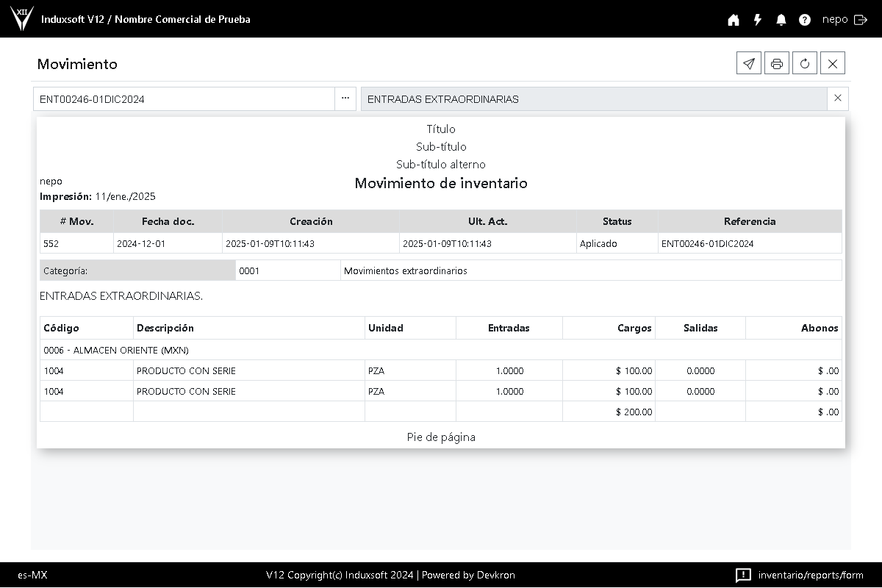Image resolution: width=882 pixels, height=588 pixels.
Task: Open the nepo user menu
Action: coord(835,20)
